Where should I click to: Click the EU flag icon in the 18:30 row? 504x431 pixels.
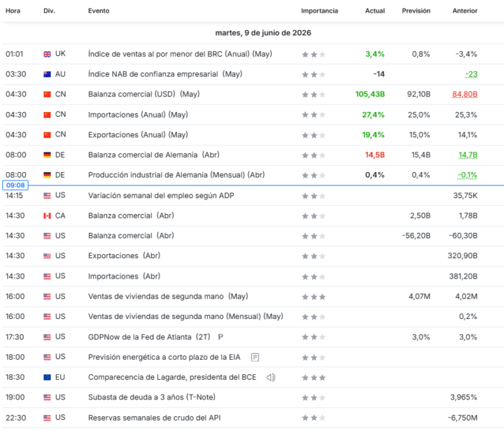click(48, 377)
